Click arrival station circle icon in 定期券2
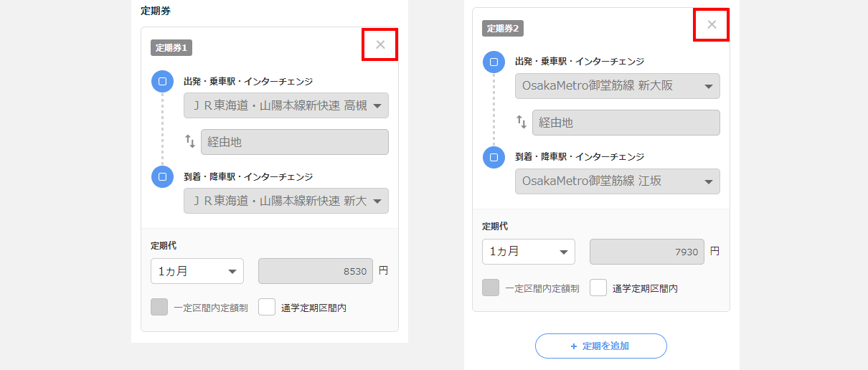This screenshot has height=370, width=868. coord(494,157)
